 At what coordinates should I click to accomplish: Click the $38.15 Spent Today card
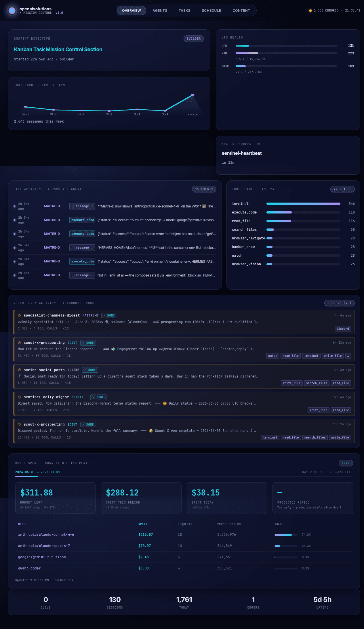[x=227, y=498]
